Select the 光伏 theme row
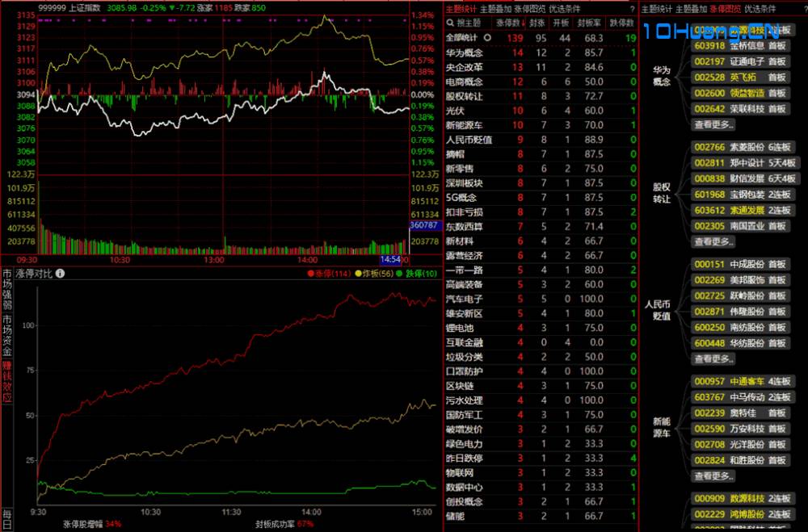 [x=455, y=111]
